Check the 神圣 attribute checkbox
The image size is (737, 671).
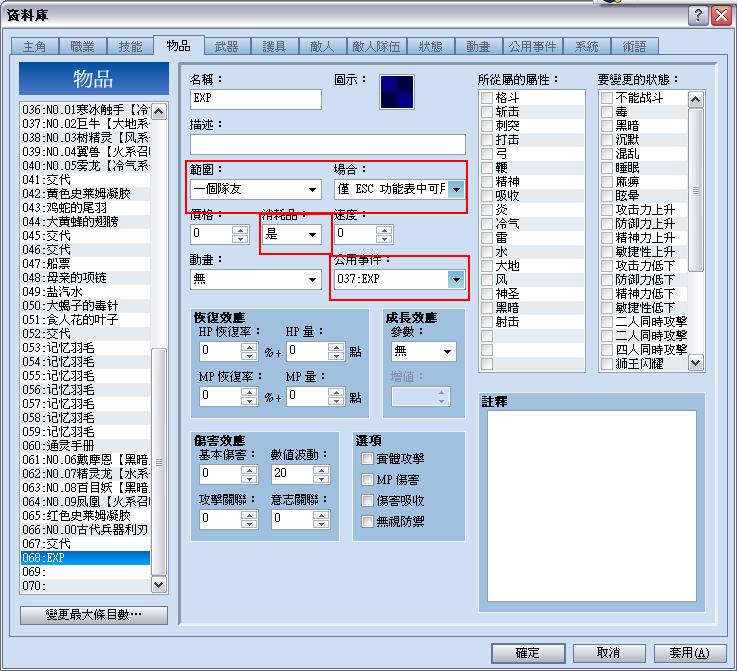coord(487,294)
